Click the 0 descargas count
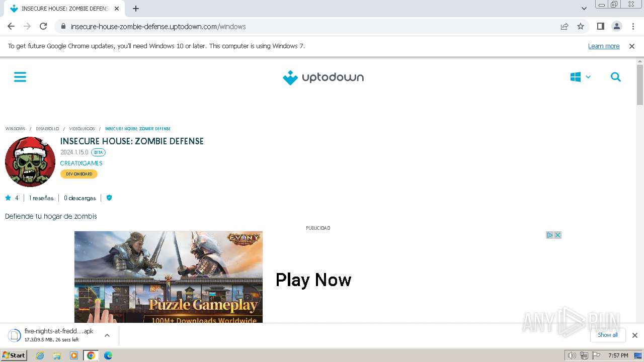 [79, 198]
